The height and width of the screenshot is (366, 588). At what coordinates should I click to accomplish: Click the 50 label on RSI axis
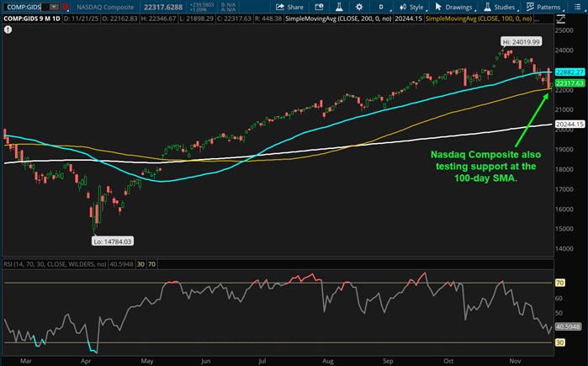559,313
